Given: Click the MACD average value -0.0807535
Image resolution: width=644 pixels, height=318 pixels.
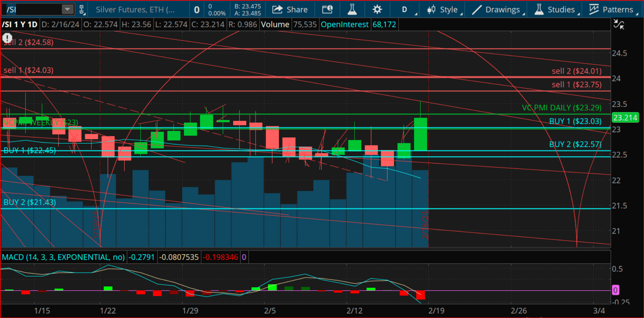Looking at the screenshot, I should [x=179, y=257].
